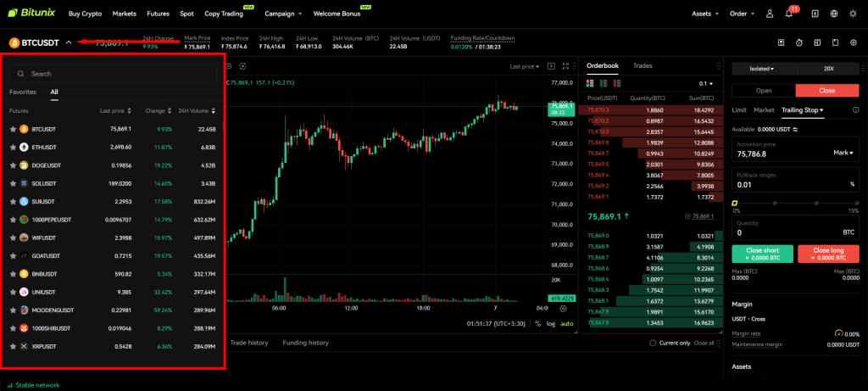Click the pullback percentage slider handle
The width and height of the screenshot is (868, 391).
click(734, 204)
